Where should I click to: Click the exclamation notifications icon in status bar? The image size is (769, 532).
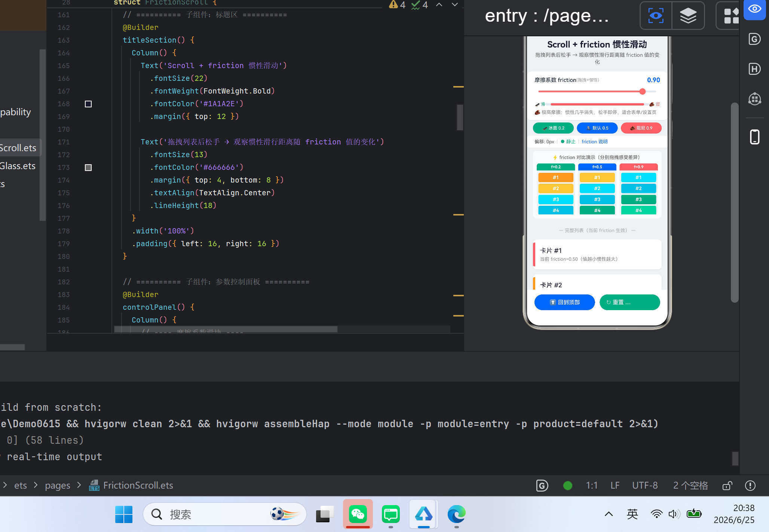(750, 486)
